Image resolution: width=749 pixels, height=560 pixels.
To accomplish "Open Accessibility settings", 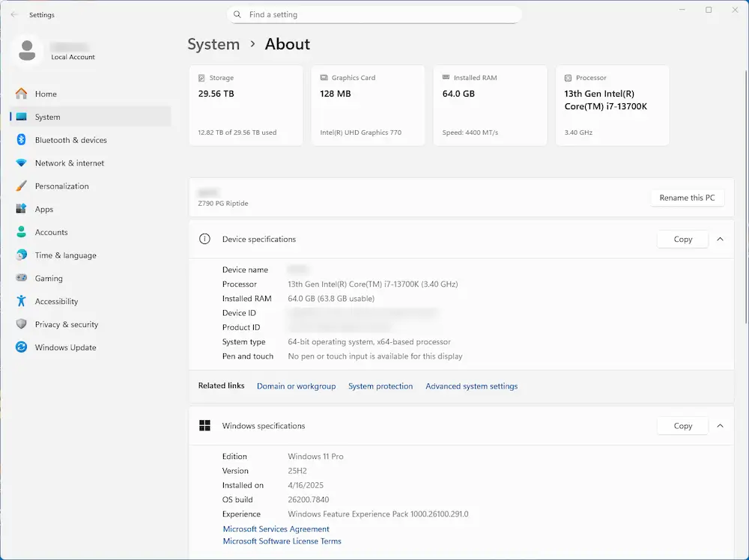I will (x=58, y=301).
